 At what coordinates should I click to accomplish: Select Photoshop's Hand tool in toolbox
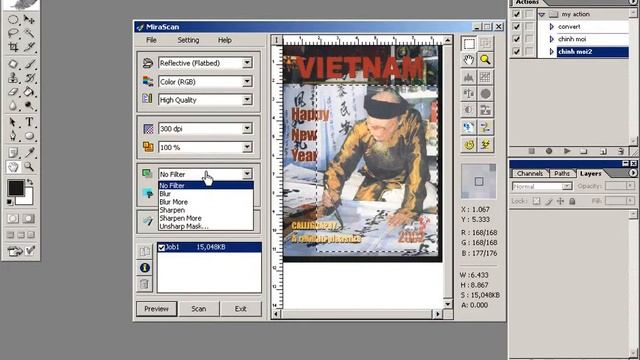click(13, 167)
